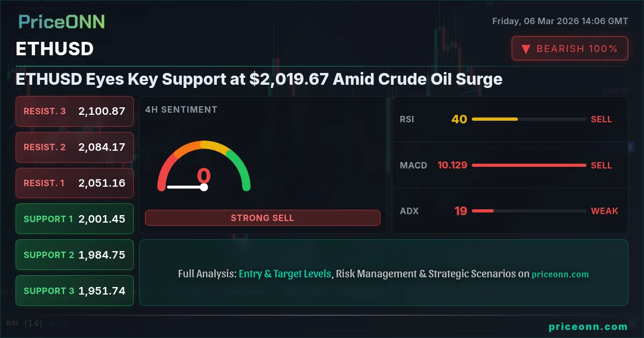Screen dimensions: 644x338
Task: Select the SUPPORT 3 level row
Action: point(75,291)
